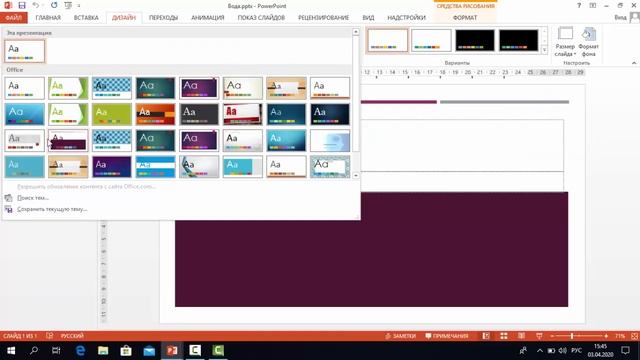
Task: Open Формат фона (Format Background)
Action: tap(588, 42)
